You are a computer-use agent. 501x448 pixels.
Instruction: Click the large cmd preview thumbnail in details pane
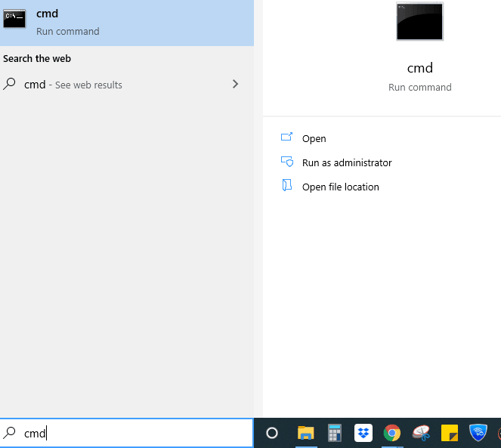click(x=419, y=21)
